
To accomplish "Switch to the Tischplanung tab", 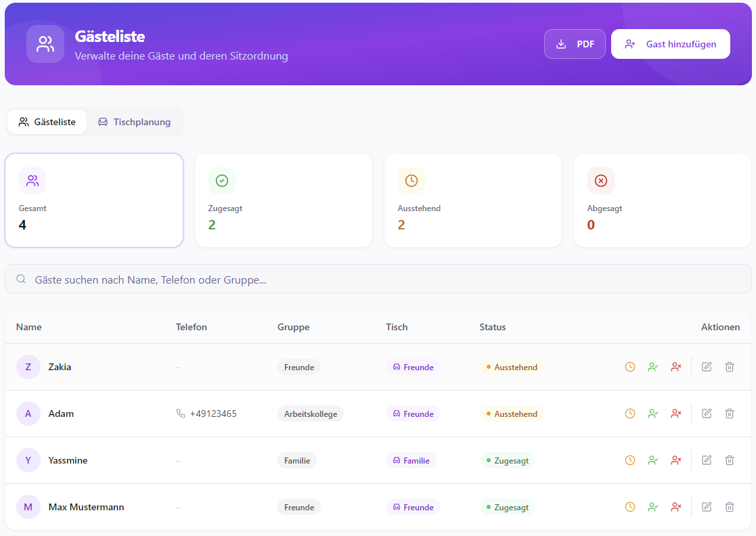I will click(135, 122).
